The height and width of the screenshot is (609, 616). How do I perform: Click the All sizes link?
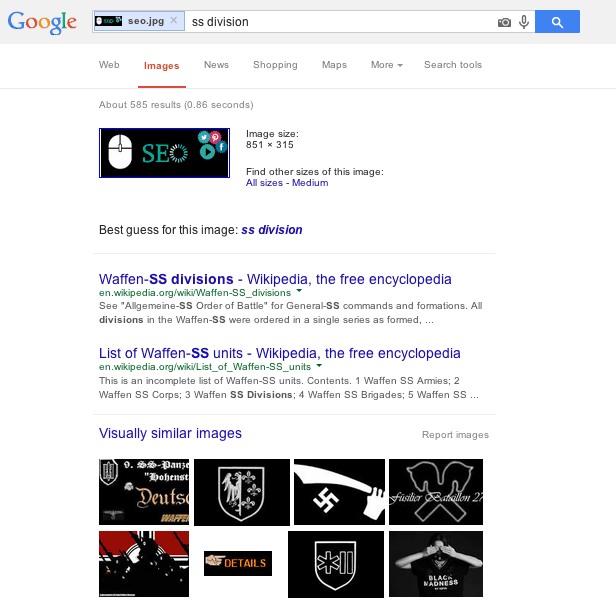pos(264,183)
